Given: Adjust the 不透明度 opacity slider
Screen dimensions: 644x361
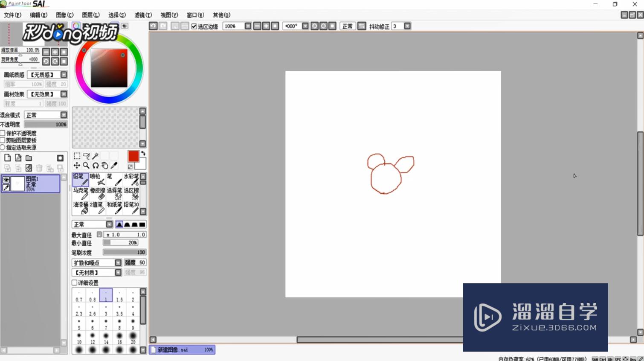Looking at the screenshot, I should [x=46, y=124].
